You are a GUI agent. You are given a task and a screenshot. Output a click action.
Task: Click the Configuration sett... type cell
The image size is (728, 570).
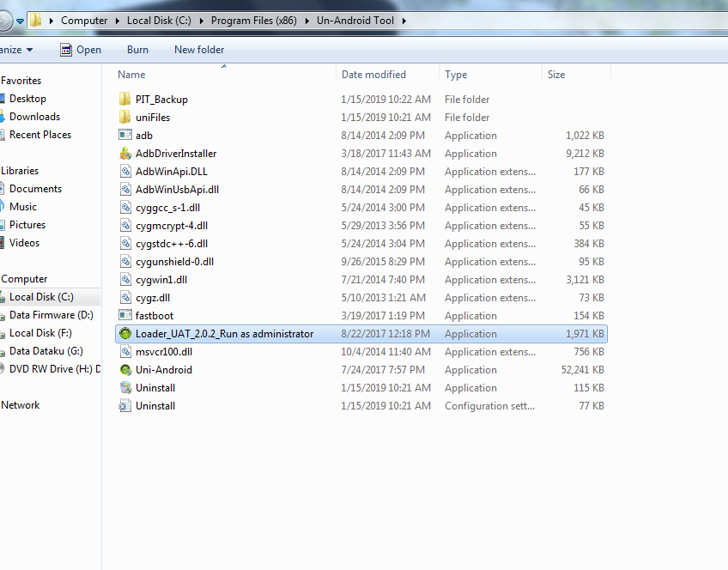[x=490, y=406]
